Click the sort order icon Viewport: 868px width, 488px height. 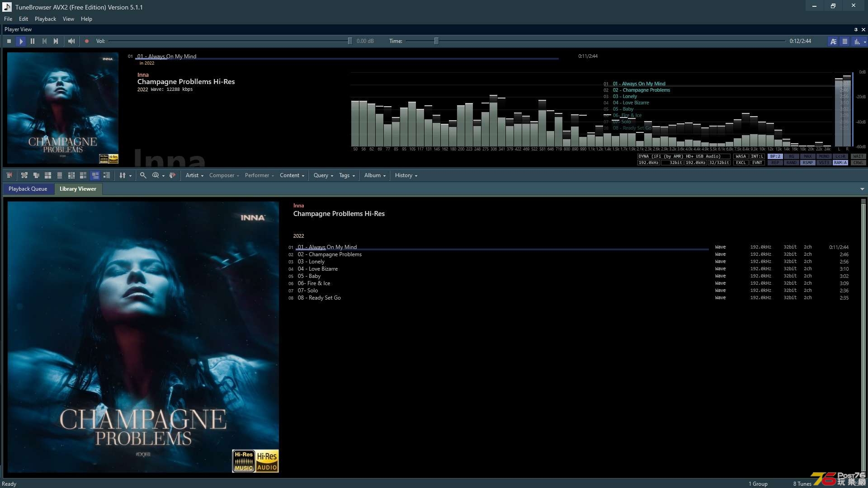[123, 175]
